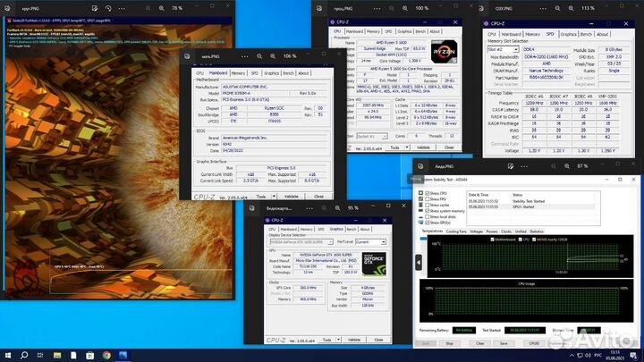Image resolution: width=644 pixels, height=362 pixels.
Task: Toggle the Stress system memory checkbox
Action: [x=428, y=211]
